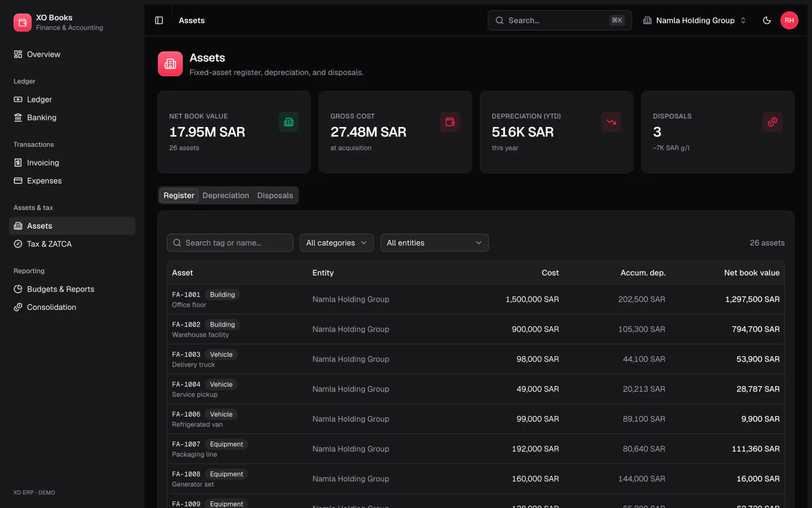
Task: Click the ⌘K shortcut badge
Action: 617,20
